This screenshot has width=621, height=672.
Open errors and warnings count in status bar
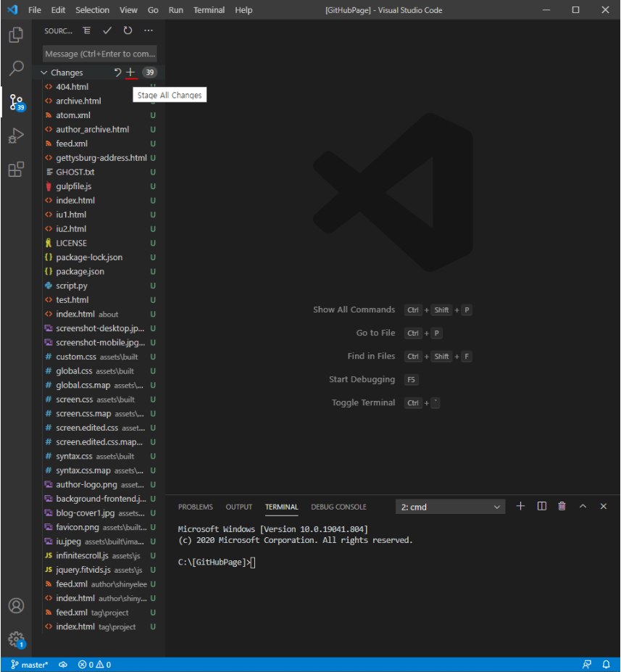coord(95,665)
